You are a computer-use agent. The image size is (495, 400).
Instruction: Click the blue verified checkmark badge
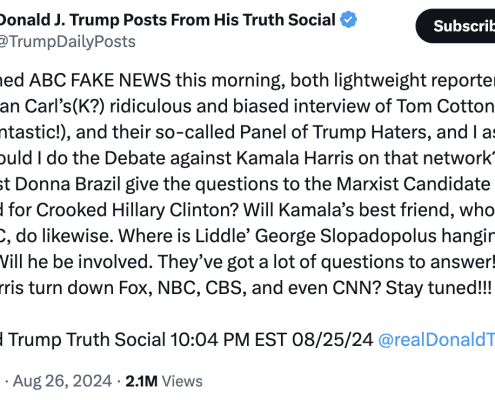(x=348, y=19)
